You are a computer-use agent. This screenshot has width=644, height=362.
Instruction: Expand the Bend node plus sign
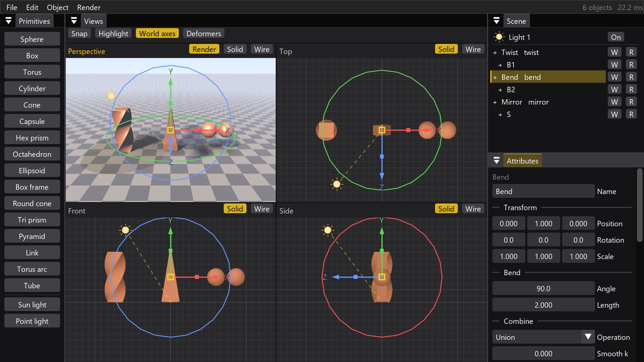click(x=495, y=77)
